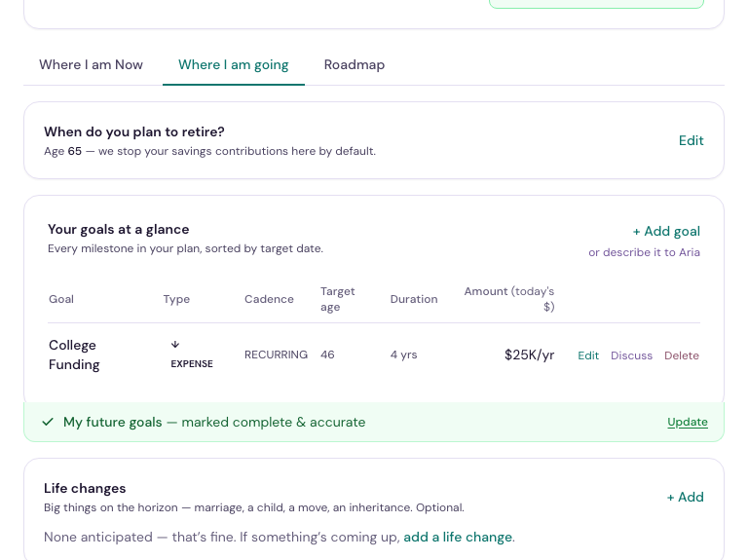Click the 4 yrs duration cell
Image resolution: width=748 pixels, height=560 pixels.
click(403, 355)
